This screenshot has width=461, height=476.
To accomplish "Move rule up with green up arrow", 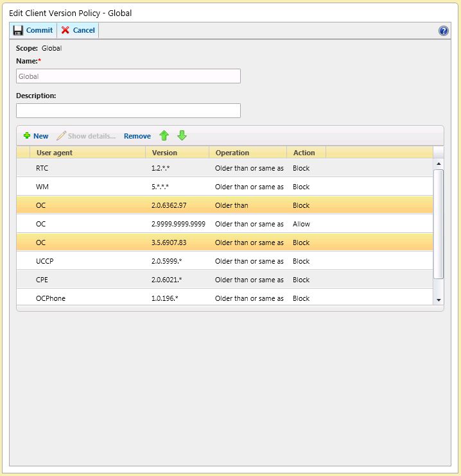I will click(164, 135).
